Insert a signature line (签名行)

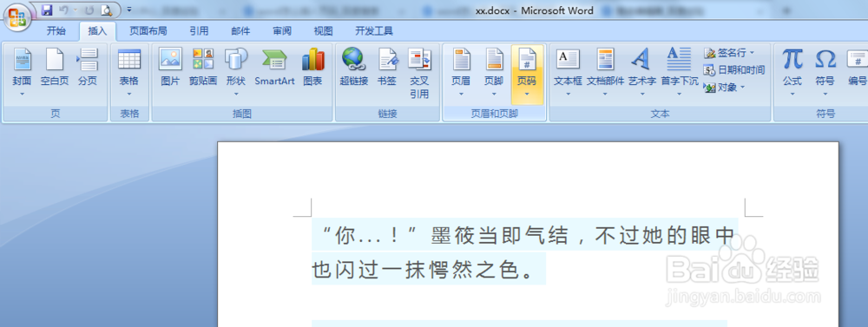(729, 53)
